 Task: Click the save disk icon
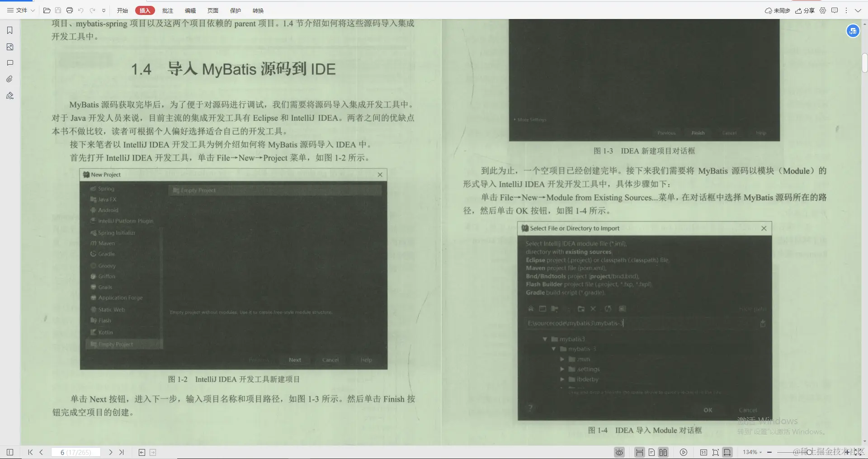click(58, 10)
